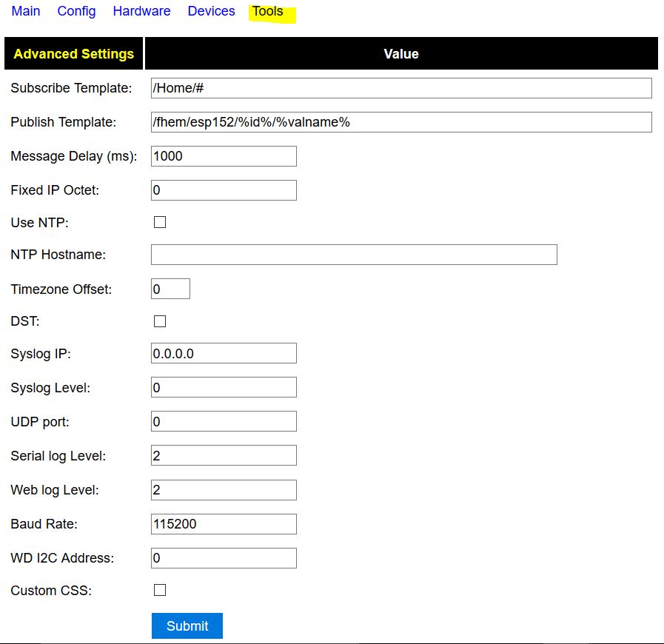Image resolution: width=664 pixels, height=644 pixels.
Task: Click the Syslog IP input box
Action: pyautogui.click(x=224, y=353)
